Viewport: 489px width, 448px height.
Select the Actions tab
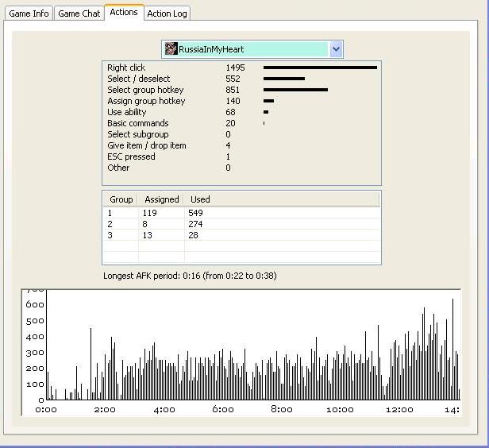(124, 12)
